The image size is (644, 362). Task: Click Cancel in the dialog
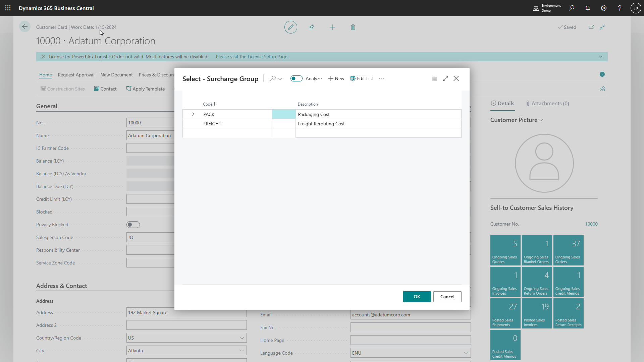click(447, 297)
